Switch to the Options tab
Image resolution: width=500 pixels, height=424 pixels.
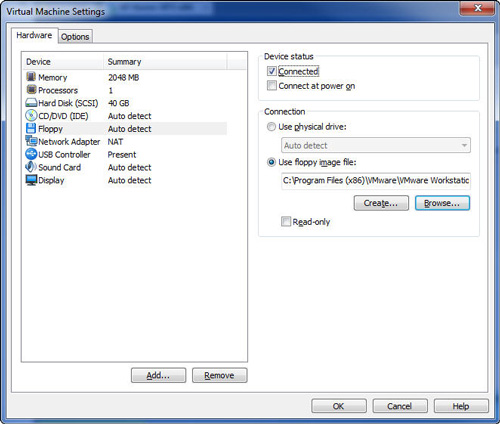75,36
